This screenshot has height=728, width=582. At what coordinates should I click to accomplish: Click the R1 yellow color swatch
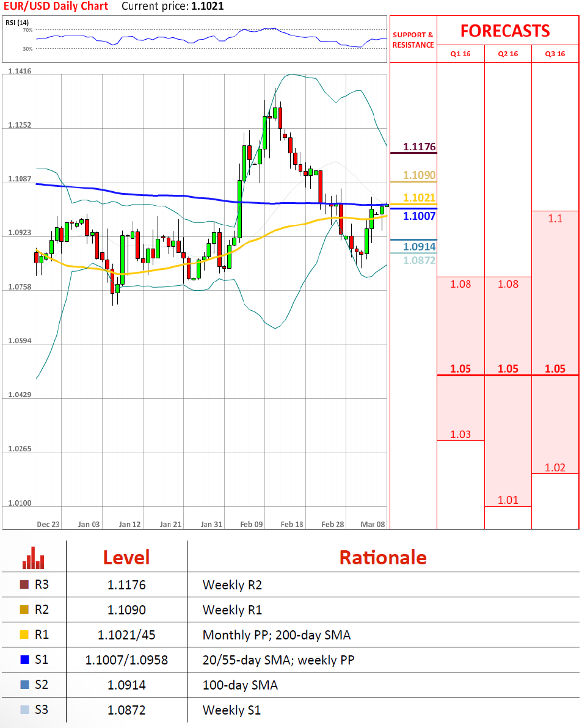[24, 635]
